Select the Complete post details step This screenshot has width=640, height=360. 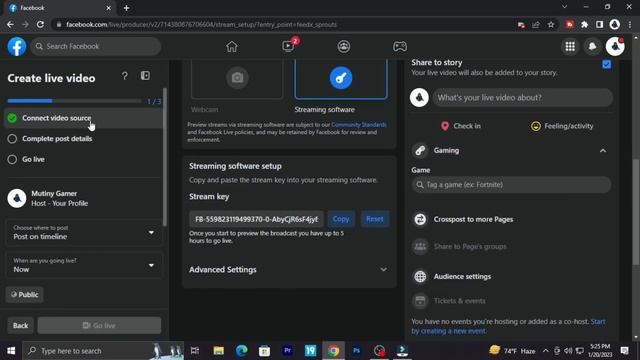pos(84,139)
